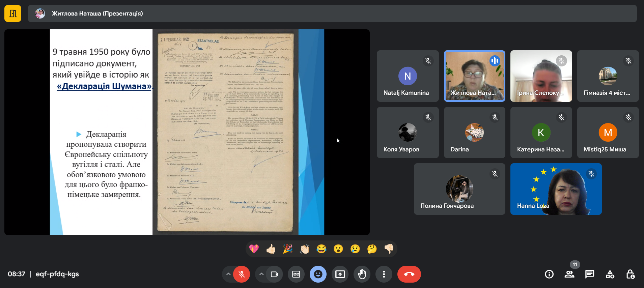Open host controls lock icon
644x288 pixels.
(630, 274)
